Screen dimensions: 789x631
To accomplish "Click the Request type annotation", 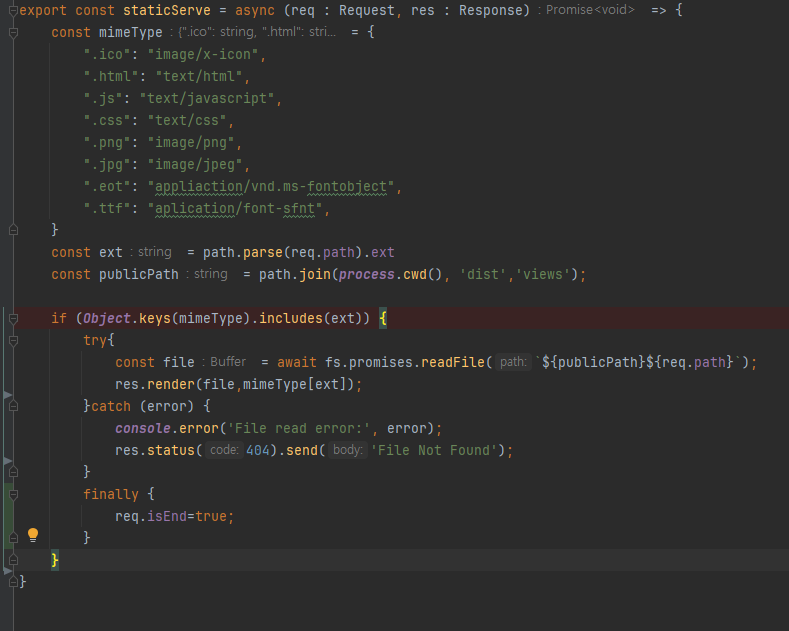I will tap(367, 11).
